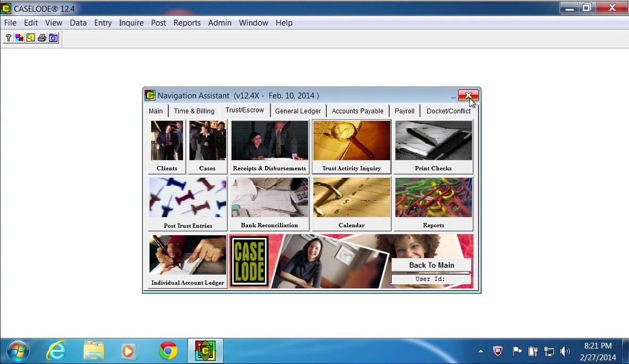Click the CASE LODE logo image
Screen dimensions: 629x364
tap(249, 262)
